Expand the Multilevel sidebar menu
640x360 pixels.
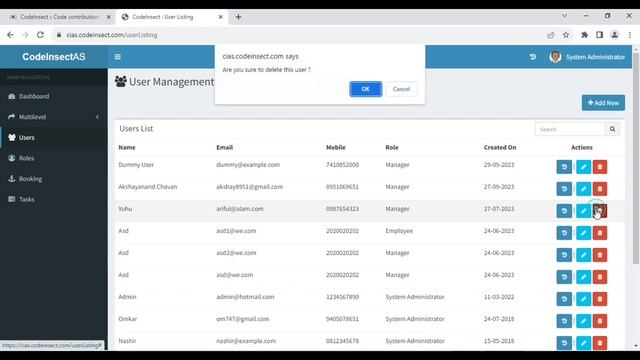(x=54, y=117)
